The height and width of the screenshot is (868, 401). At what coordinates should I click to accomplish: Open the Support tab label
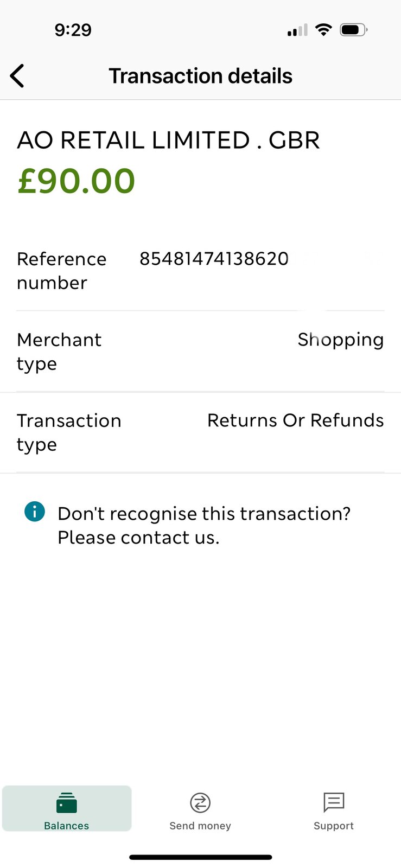pyautogui.click(x=333, y=826)
